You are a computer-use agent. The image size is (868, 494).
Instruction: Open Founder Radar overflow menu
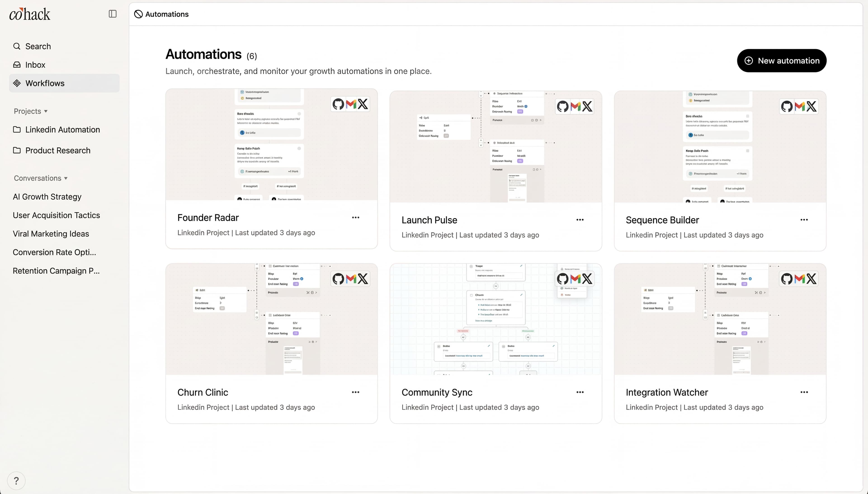[x=356, y=217]
